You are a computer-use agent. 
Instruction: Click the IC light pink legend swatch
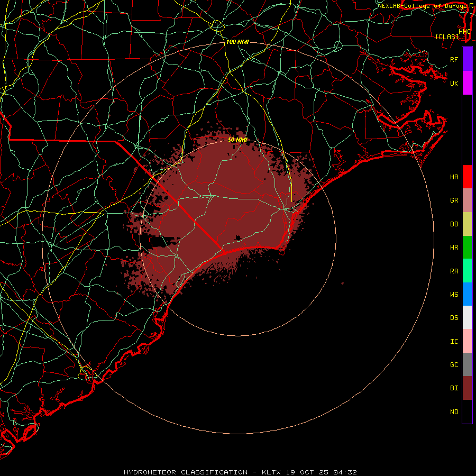tap(467, 341)
